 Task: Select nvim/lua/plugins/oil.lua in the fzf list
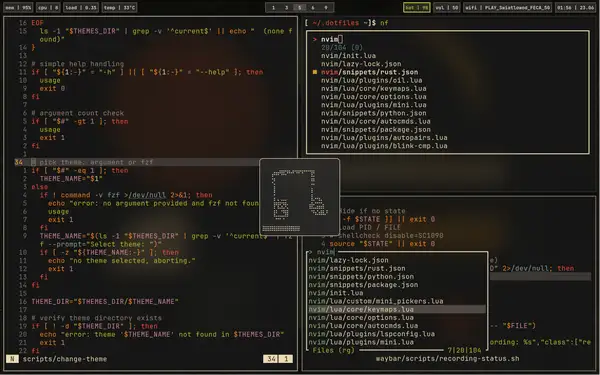point(372,80)
